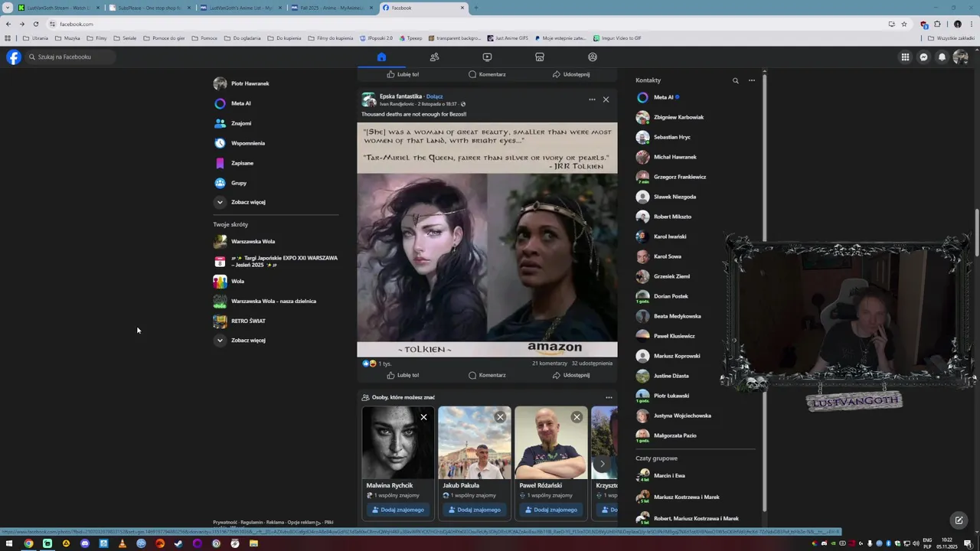Hide the Epska fantastika post
Viewport: 980px width, 551px height.
point(606,99)
